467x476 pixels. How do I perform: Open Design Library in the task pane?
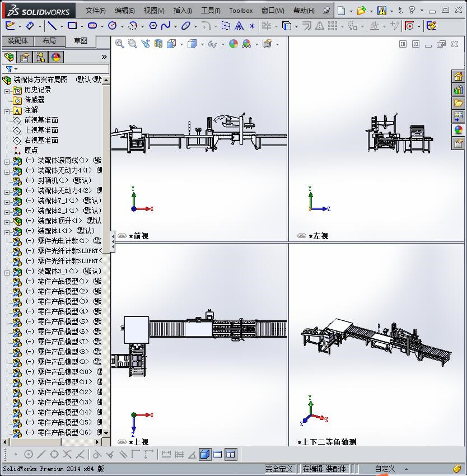point(458,90)
